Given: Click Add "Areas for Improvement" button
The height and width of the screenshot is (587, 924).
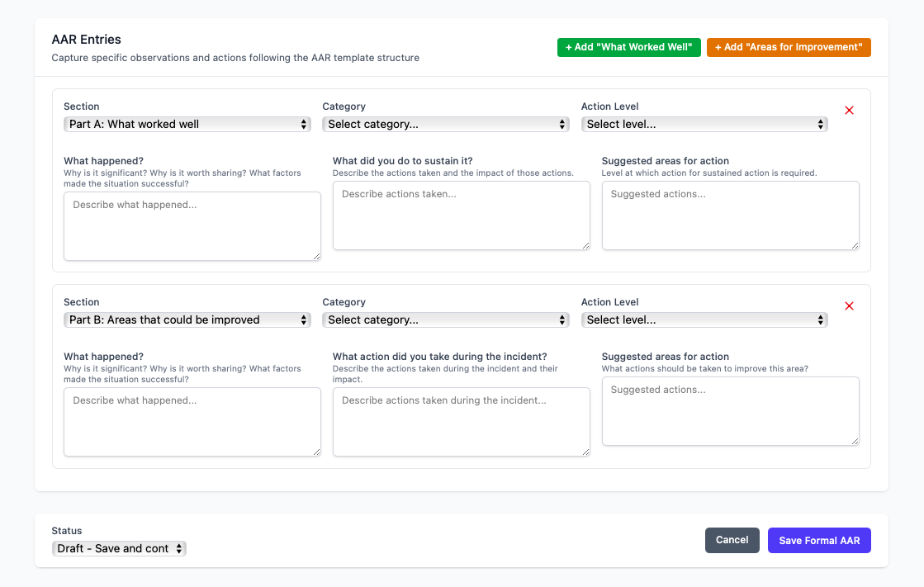Looking at the screenshot, I should [789, 47].
